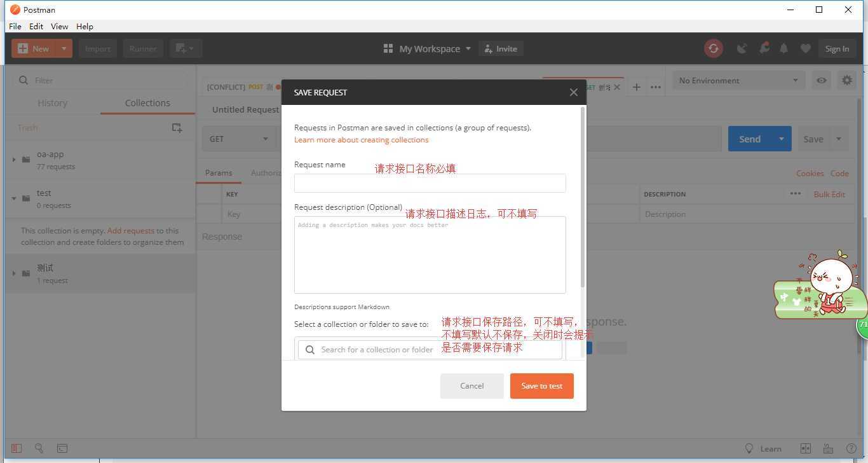868x463 pixels.
Task: Click the Code link
Action: (839, 173)
